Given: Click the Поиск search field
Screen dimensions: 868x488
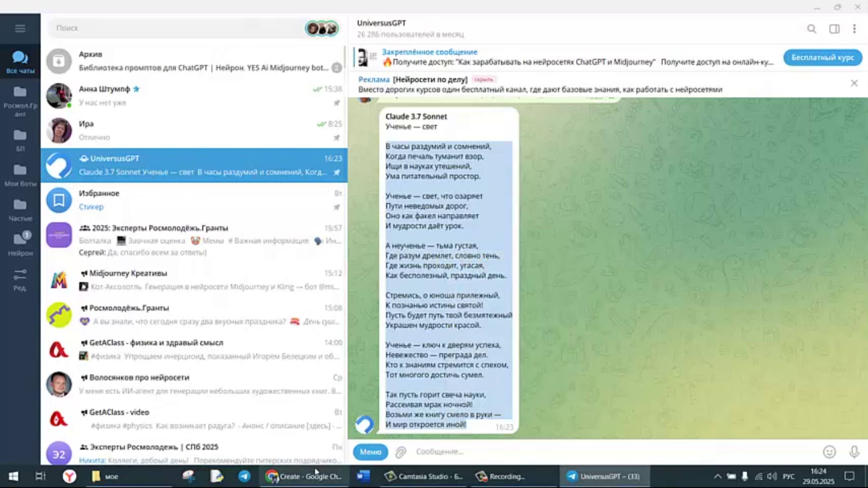Looking at the screenshot, I should [175, 28].
